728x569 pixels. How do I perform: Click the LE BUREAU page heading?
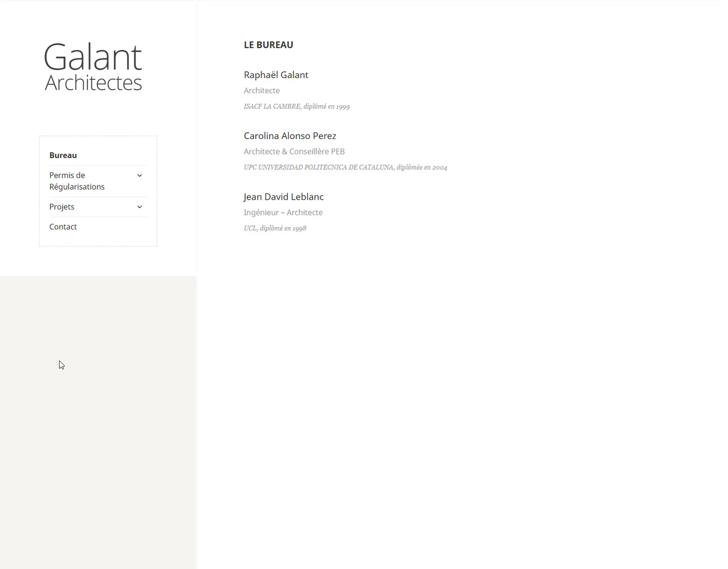pos(268,45)
